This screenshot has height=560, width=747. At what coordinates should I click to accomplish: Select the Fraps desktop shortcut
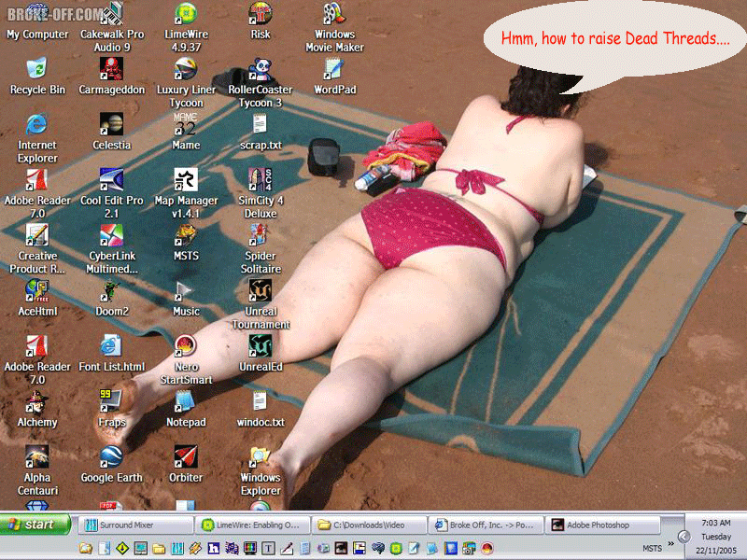[111, 402]
